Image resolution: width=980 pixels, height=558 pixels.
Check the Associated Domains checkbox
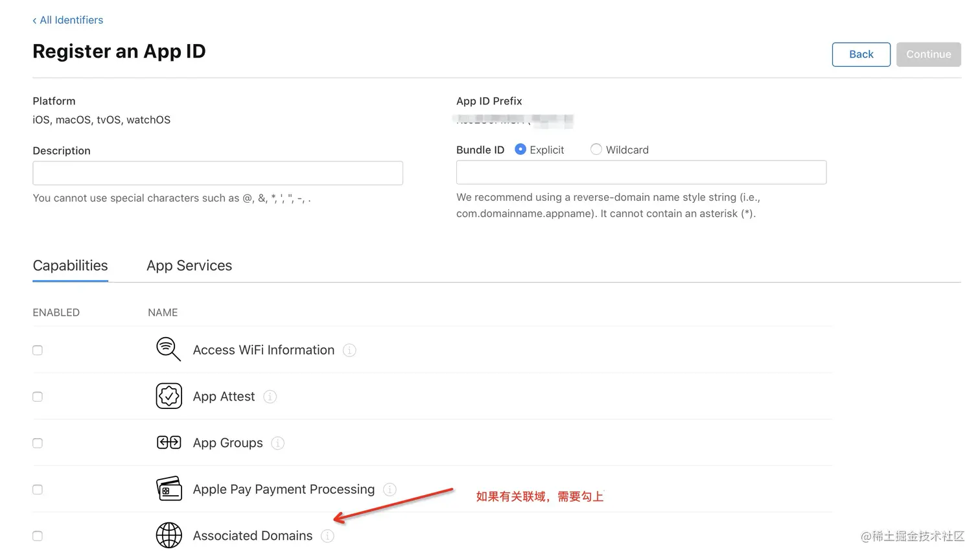click(x=38, y=536)
